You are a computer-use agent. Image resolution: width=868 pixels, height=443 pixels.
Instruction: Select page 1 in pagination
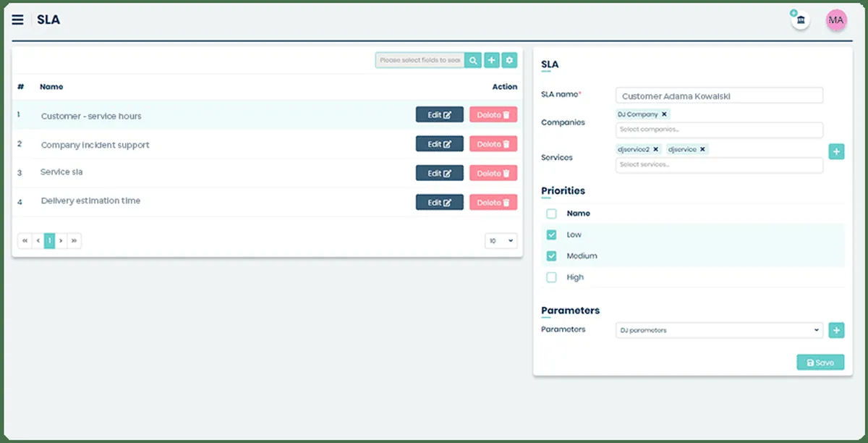(x=49, y=240)
